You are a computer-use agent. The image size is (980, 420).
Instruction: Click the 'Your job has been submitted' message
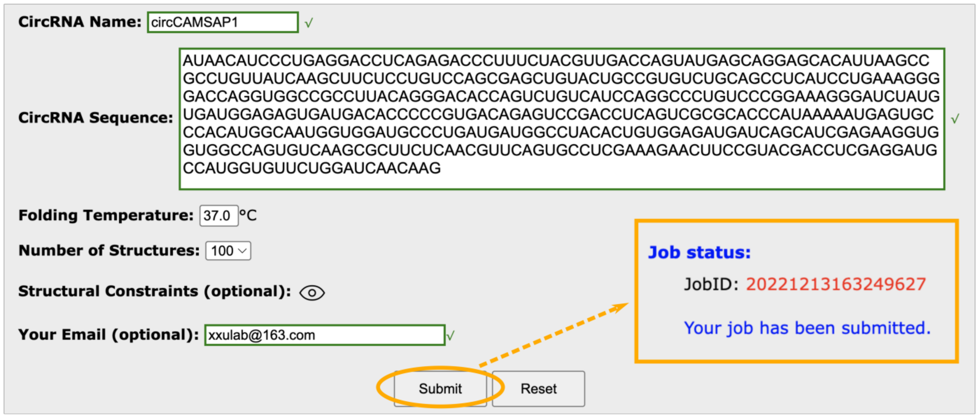[x=807, y=328]
